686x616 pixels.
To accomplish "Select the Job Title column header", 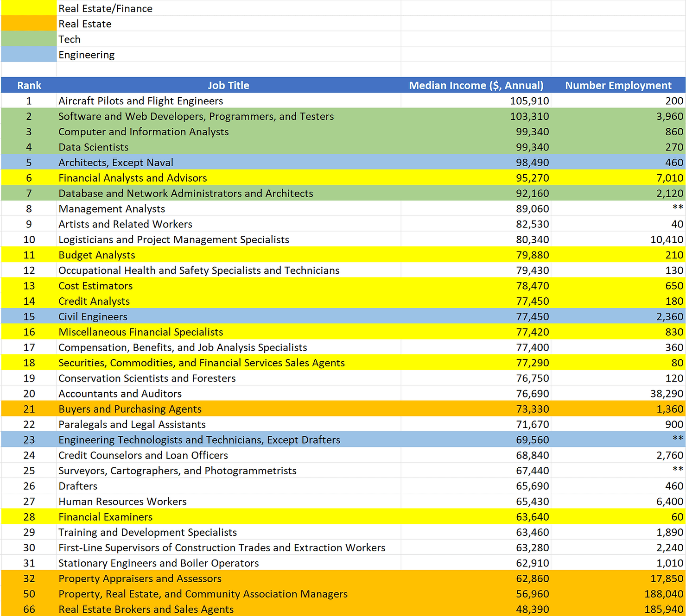I will (229, 85).
